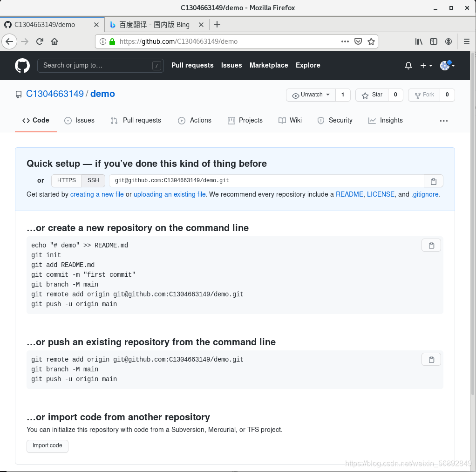Toggle the Firefox sidebar view
The width and height of the screenshot is (476, 472).
(434, 41)
